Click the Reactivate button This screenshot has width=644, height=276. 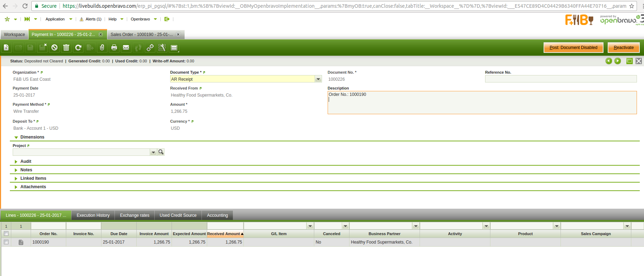click(x=623, y=48)
